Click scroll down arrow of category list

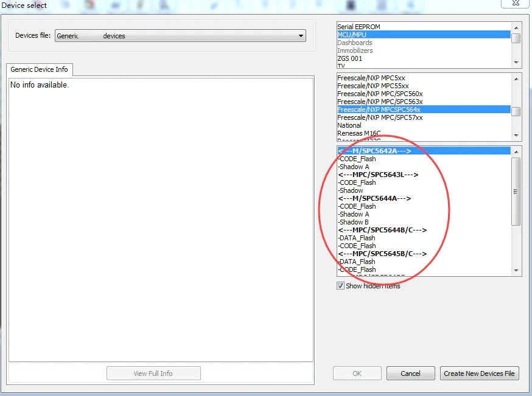tap(516, 62)
